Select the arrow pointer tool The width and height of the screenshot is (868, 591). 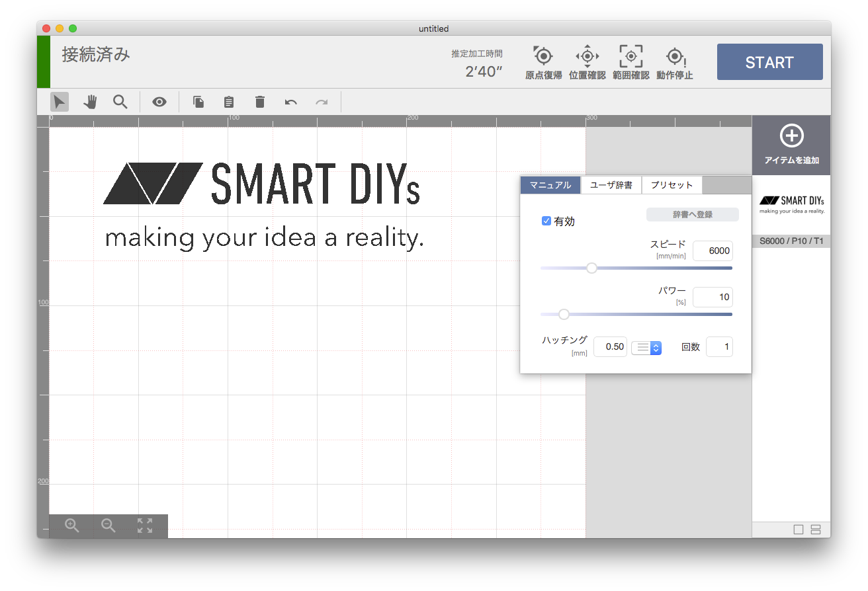tap(60, 102)
